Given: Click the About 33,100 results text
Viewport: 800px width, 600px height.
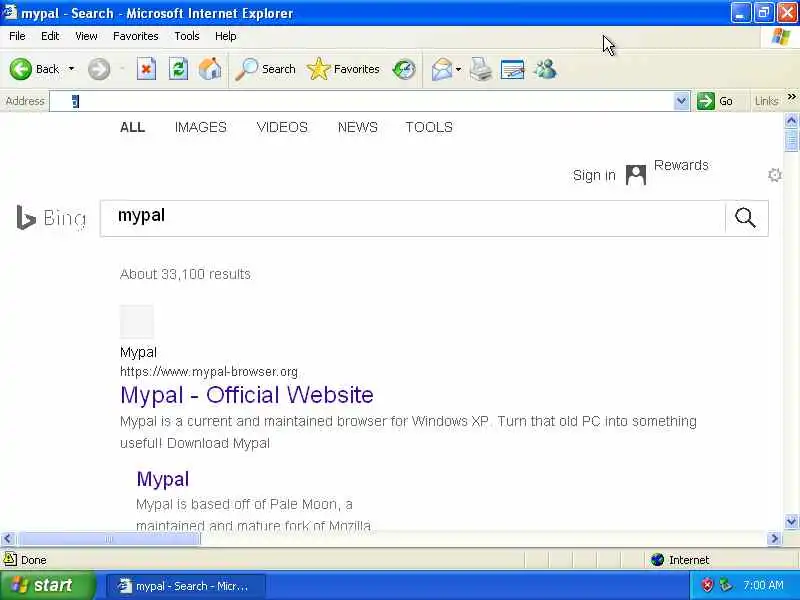Looking at the screenshot, I should point(185,274).
